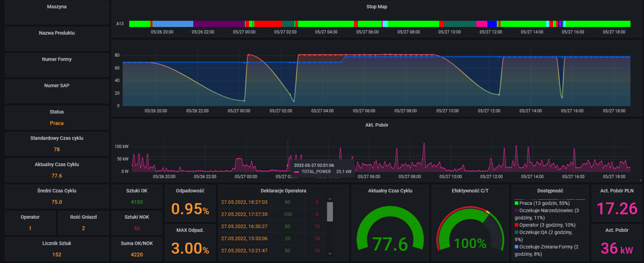
Task: Click the Deklaracje Operatora scrollbar thumb
Action: pos(330,212)
